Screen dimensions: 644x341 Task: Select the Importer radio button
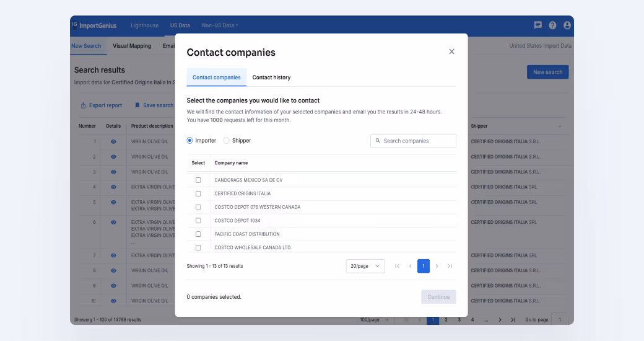[x=189, y=141]
